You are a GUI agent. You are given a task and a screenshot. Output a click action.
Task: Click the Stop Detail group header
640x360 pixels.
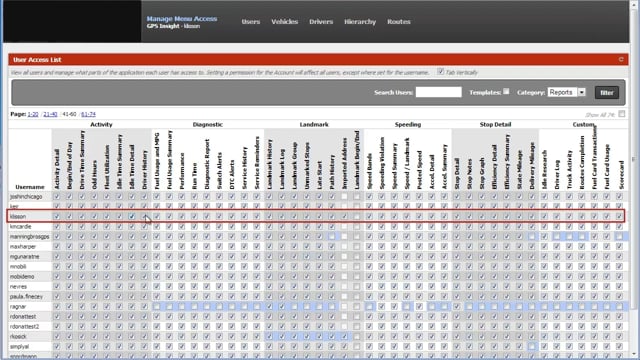(495, 124)
